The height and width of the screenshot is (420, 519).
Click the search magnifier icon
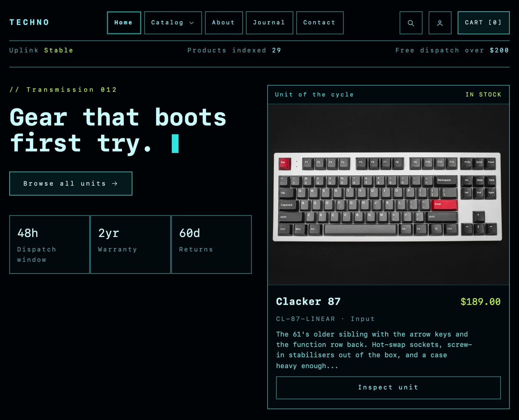[x=411, y=23]
